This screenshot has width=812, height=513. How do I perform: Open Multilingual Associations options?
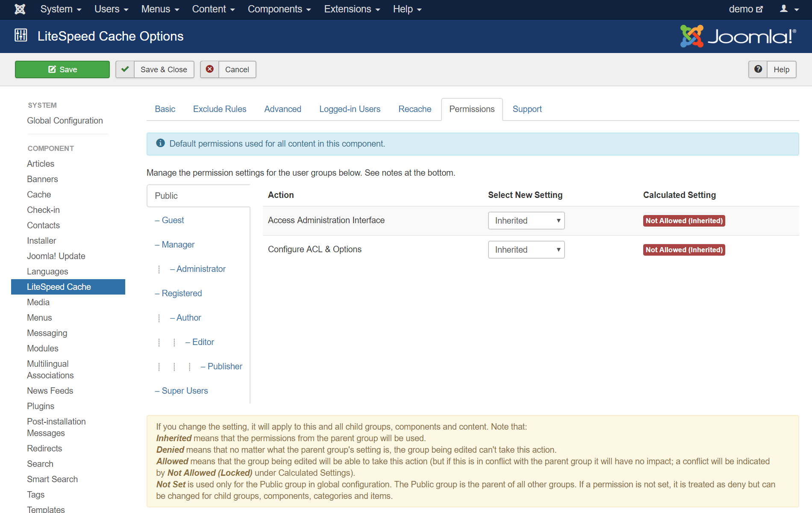pyautogui.click(x=50, y=369)
